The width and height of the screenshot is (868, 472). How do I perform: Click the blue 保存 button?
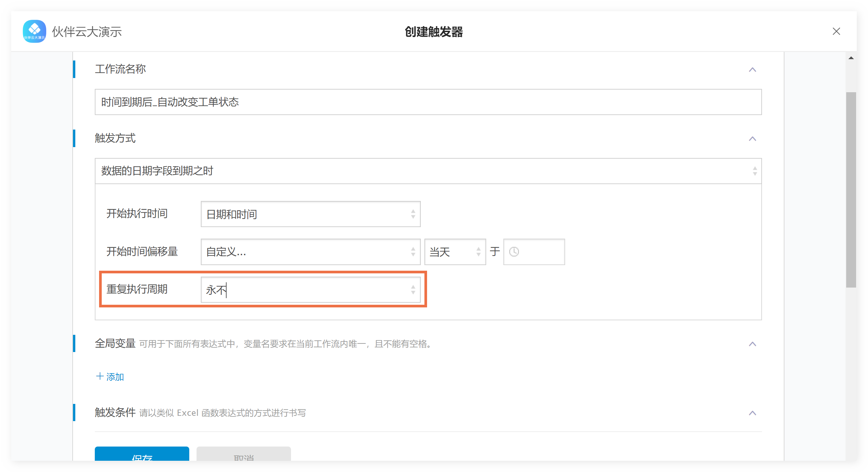point(141,454)
